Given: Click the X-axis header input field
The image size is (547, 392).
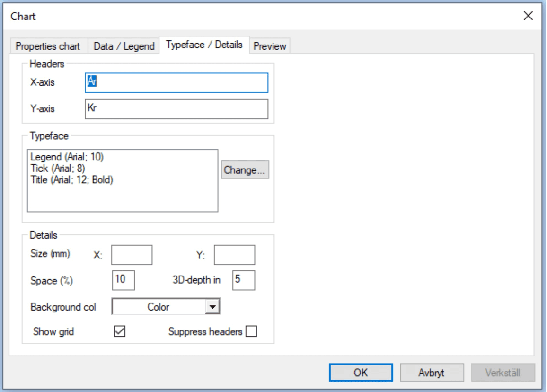Looking at the screenshot, I should click(176, 83).
